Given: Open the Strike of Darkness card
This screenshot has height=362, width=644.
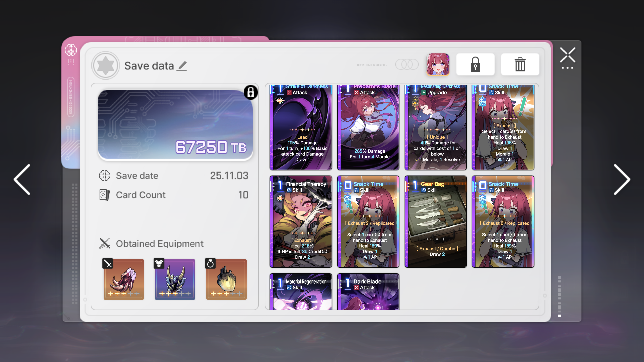Looking at the screenshot, I should [301, 127].
